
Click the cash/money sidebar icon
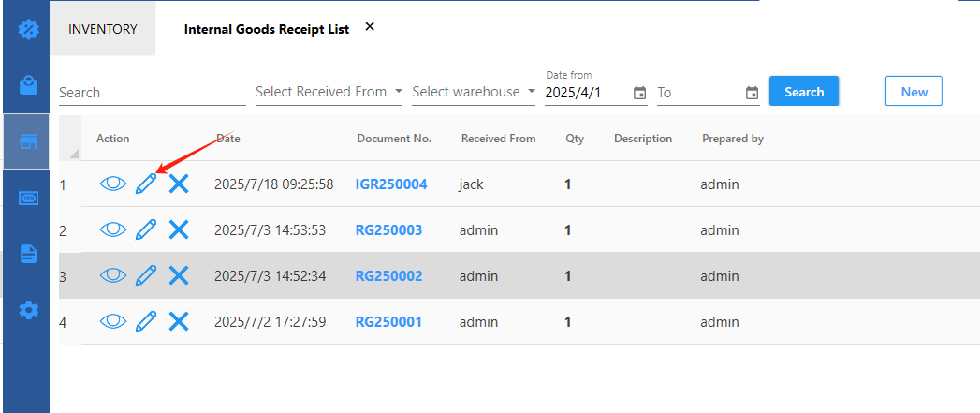[28, 198]
